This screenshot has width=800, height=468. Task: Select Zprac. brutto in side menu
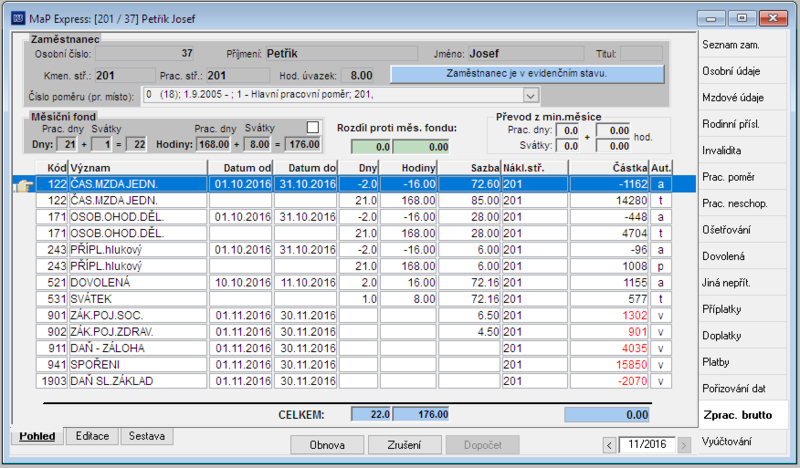pyautogui.click(x=743, y=415)
